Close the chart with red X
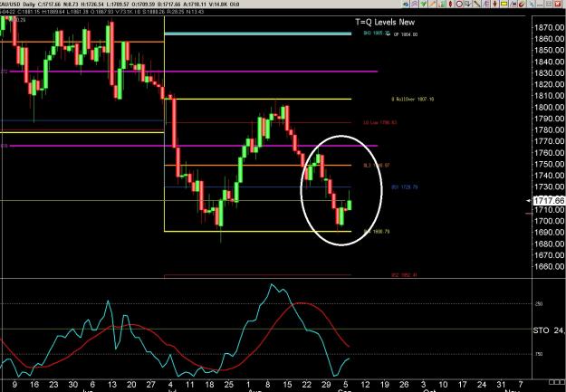 pyautogui.click(x=558, y=4)
